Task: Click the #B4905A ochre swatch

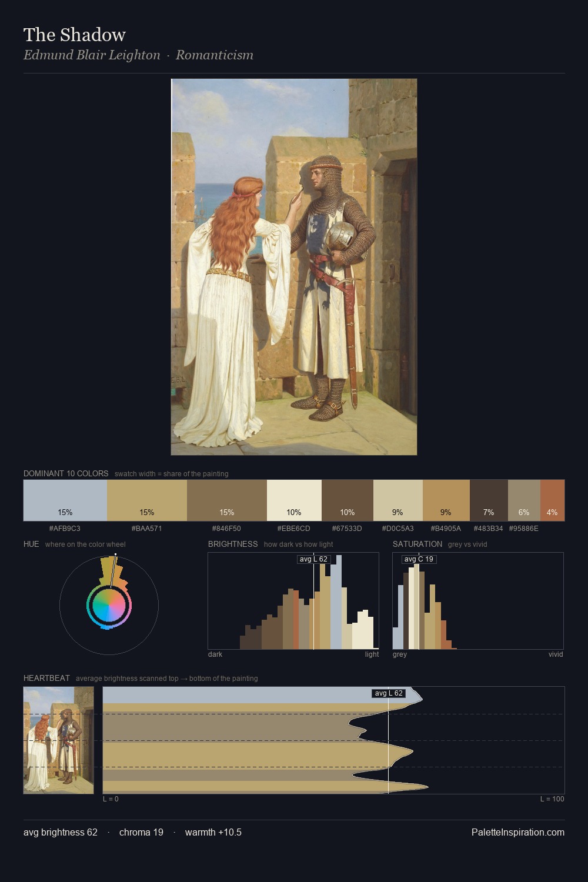Action: pyautogui.click(x=446, y=500)
